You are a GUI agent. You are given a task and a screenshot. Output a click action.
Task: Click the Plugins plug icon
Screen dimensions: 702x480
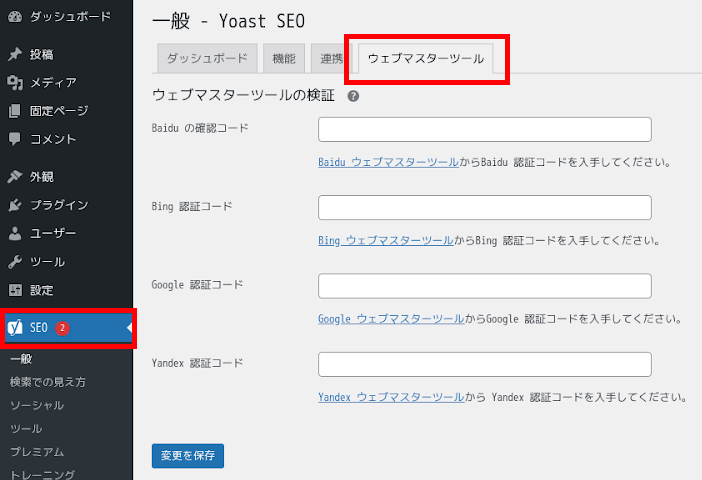[x=15, y=205]
